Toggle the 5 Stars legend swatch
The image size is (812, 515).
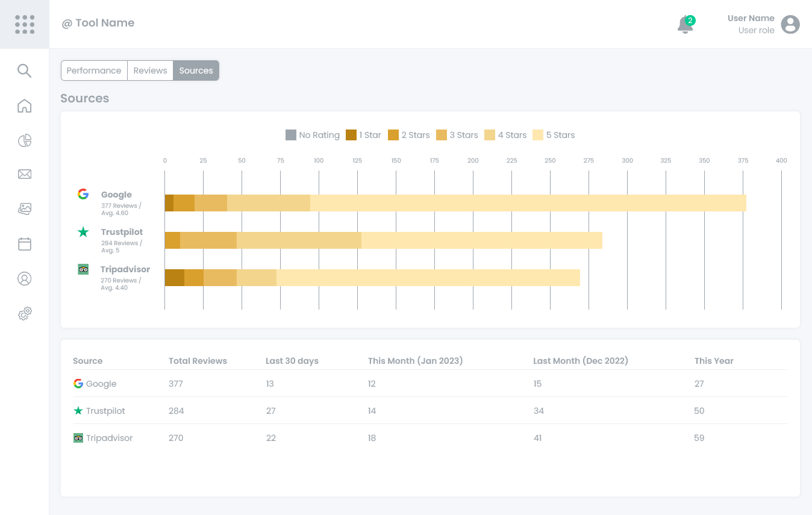coord(538,135)
